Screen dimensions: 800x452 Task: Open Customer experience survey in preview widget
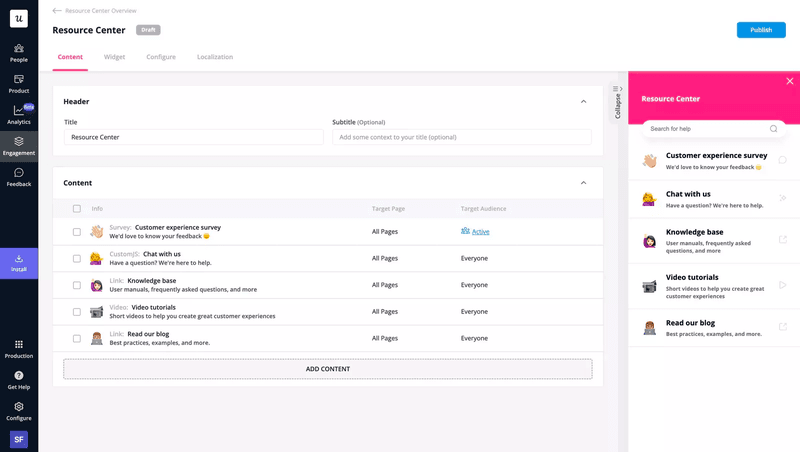(x=714, y=161)
